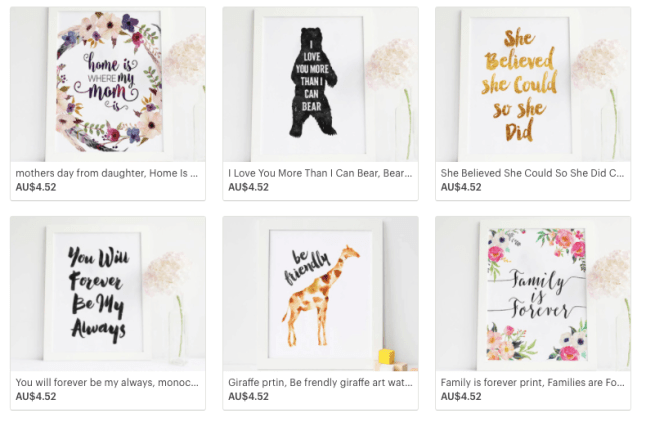Click the 'mothers day from daughter' listing title
Screen dimensions: 655x422
tap(106, 173)
